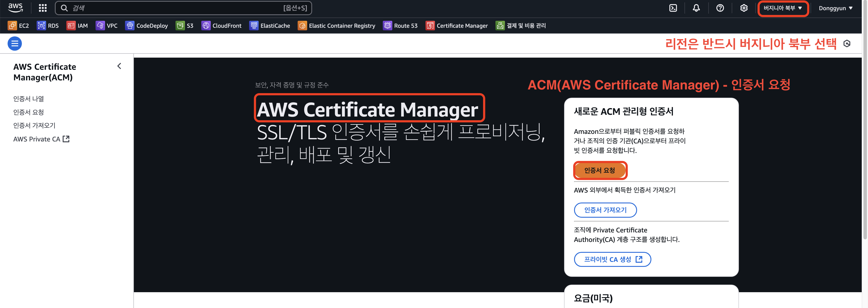Click the 프라이빗 CA 생성 button
The height and width of the screenshot is (308, 868).
point(612,259)
